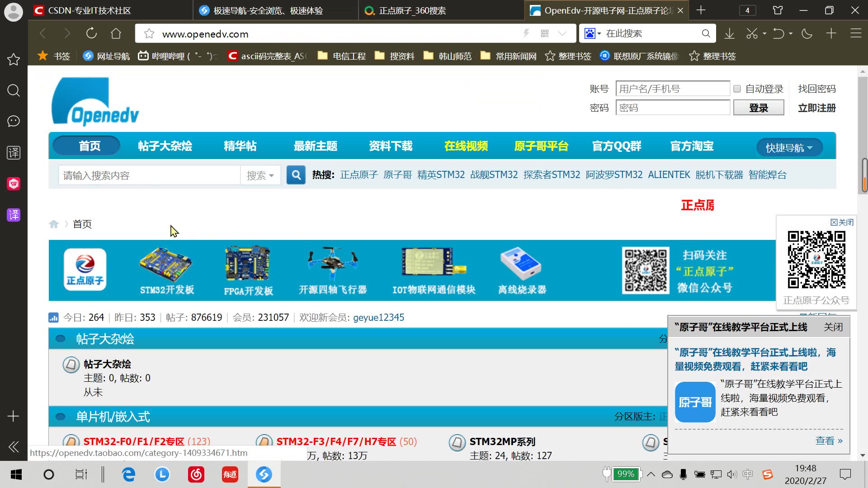The height and width of the screenshot is (488, 868).
Task: Open the 正点原子 logo tile in banner
Action: point(85,269)
